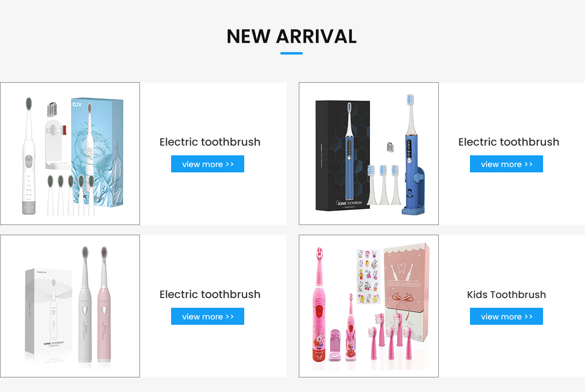Open the white and pink toothbrush pair thumbnail
Screen dimensions: 585x392
[x=70, y=306]
